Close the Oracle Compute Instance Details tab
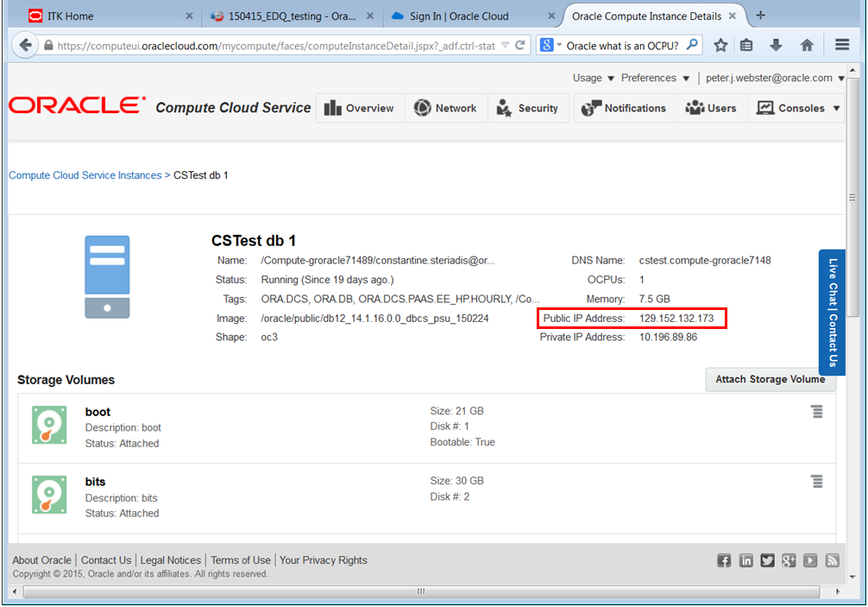The width and height of the screenshot is (868, 607). [x=733, y=16]
